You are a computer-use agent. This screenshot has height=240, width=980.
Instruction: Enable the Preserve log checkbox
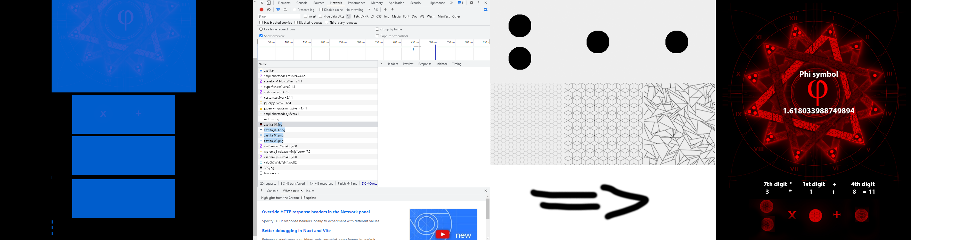point(295,10)
